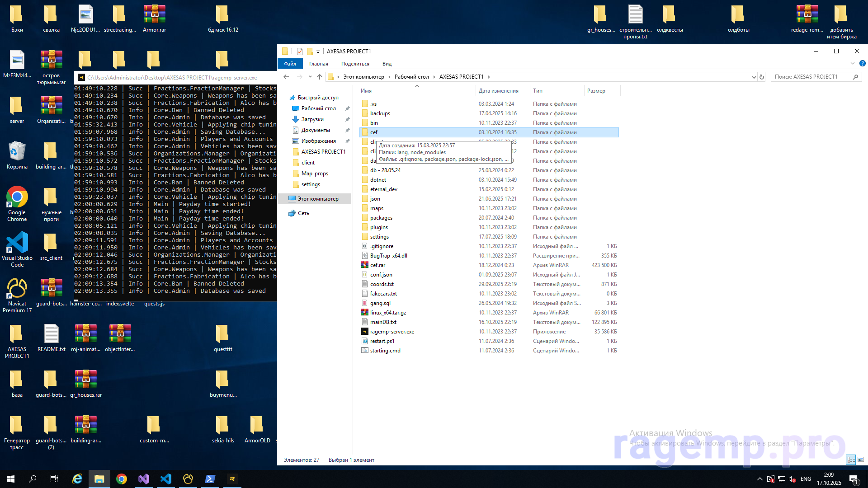Open the quick access toolbar customize dropdown

(318, 52)
